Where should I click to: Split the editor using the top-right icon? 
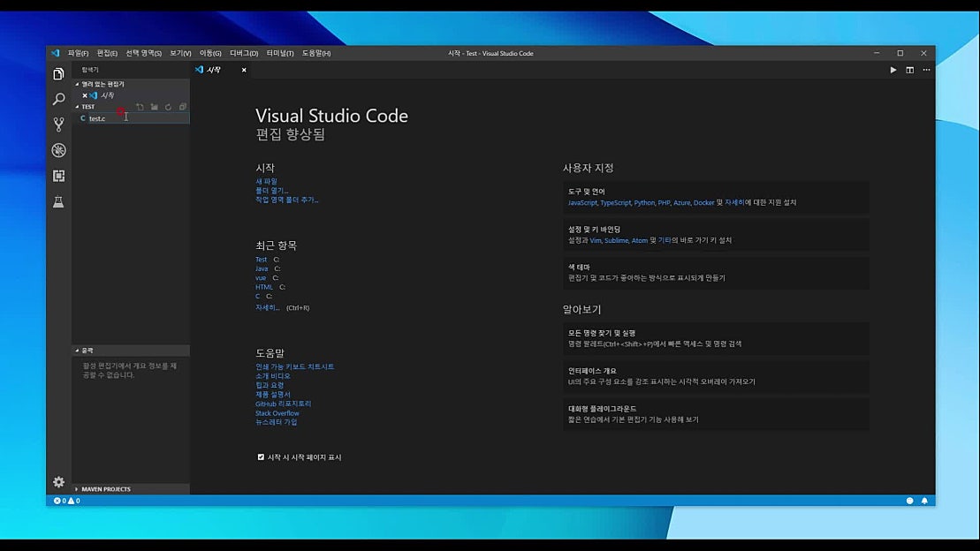pyautogui.click(x=909, y=70)
